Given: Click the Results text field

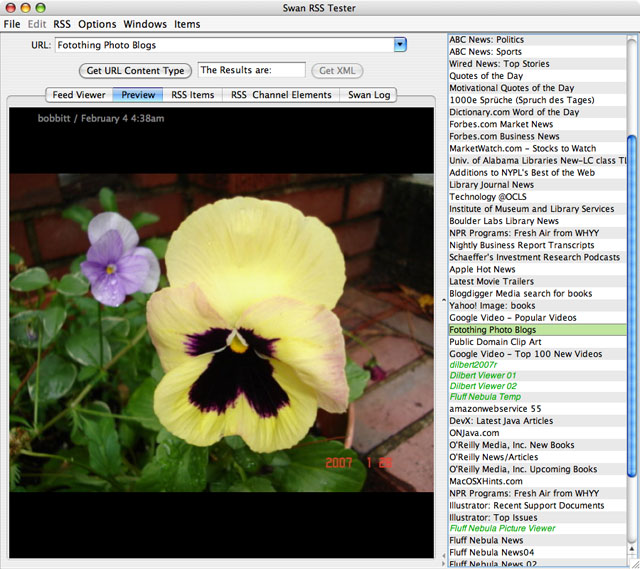Looking at the screenshot, I should click(x=251, y=71).
